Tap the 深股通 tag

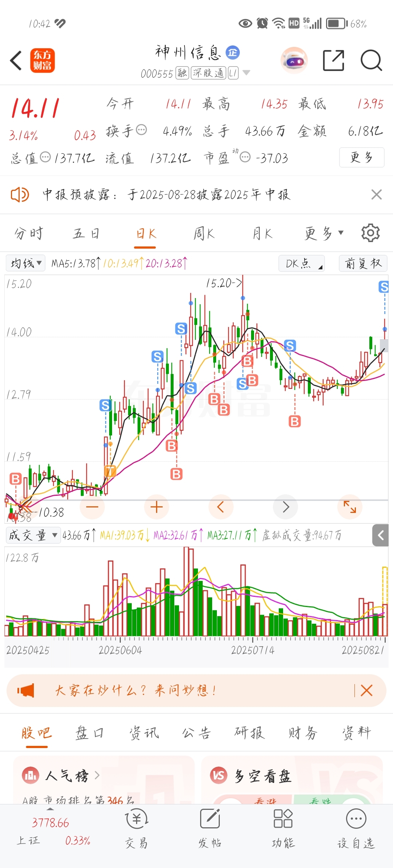pyautogui.click(x=209, y=73)
